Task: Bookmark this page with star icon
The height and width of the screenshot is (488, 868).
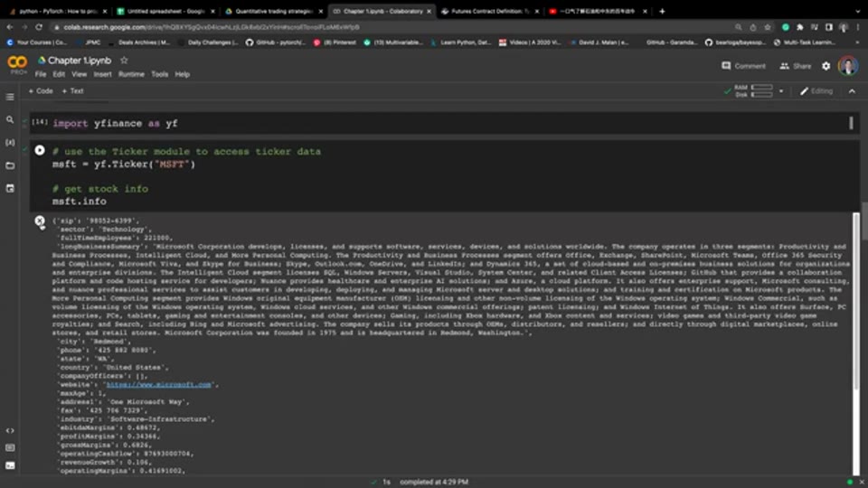Action: tap(768, 26)
